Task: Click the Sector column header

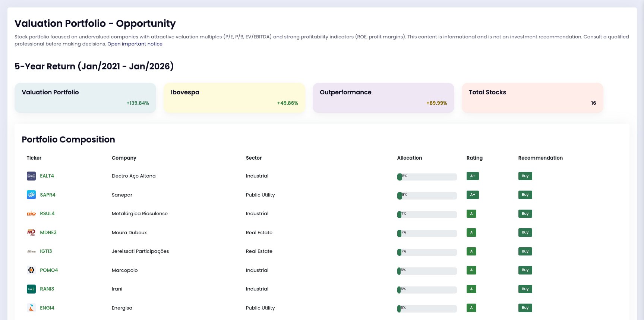Action: (254, 158)
